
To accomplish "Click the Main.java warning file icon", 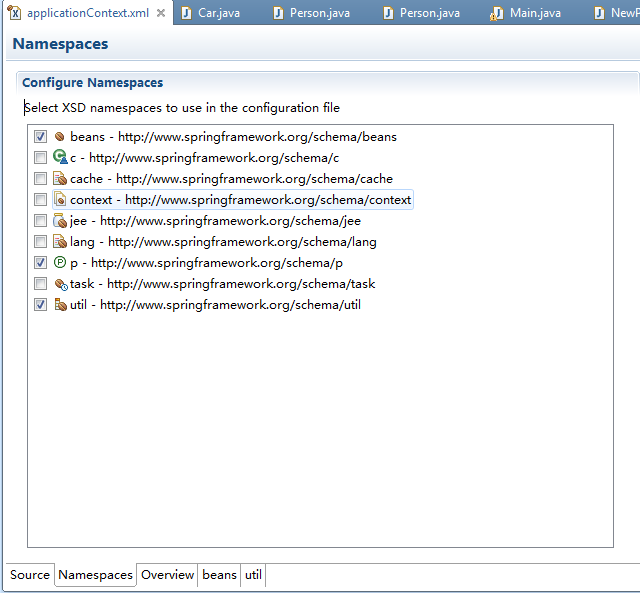I will pyautogui.click(x=496, y=13).
